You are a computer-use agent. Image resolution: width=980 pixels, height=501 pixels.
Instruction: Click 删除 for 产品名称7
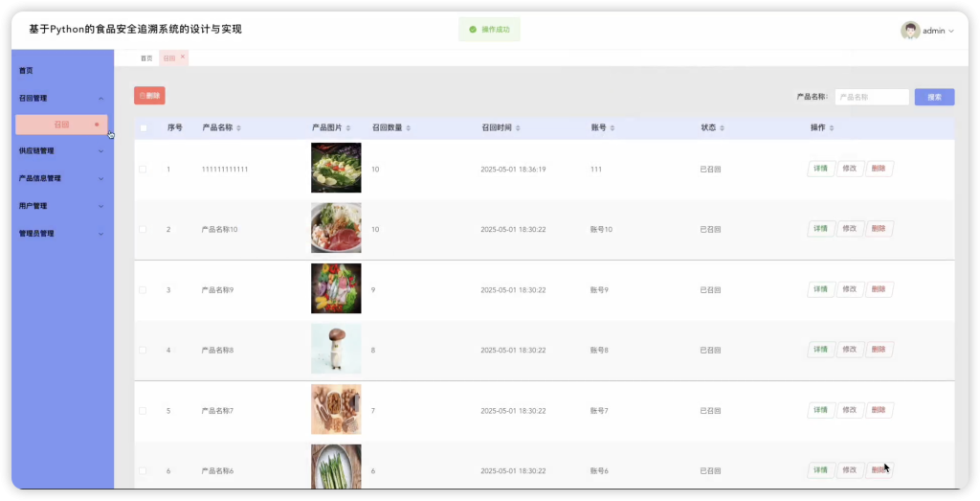click(880, 410)
